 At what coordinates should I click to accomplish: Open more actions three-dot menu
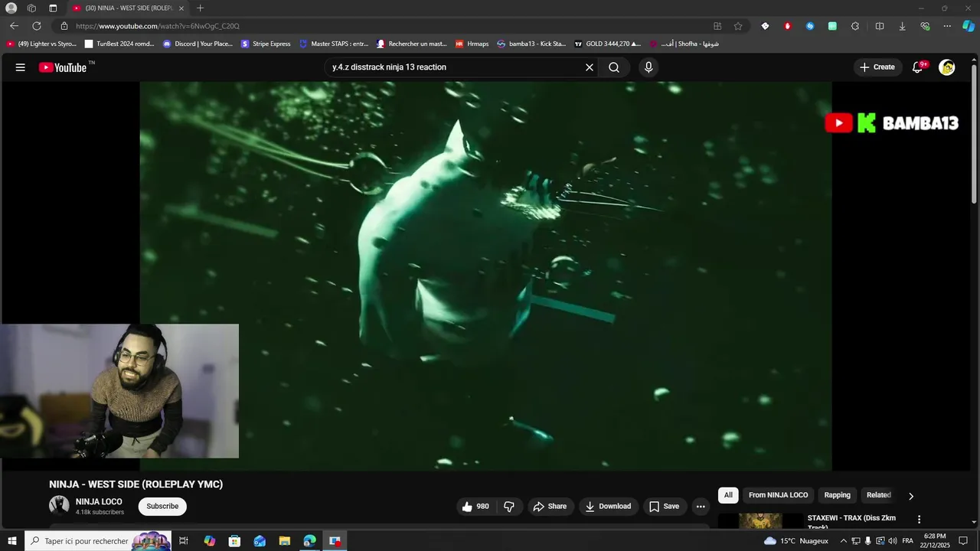pos(701,507)
